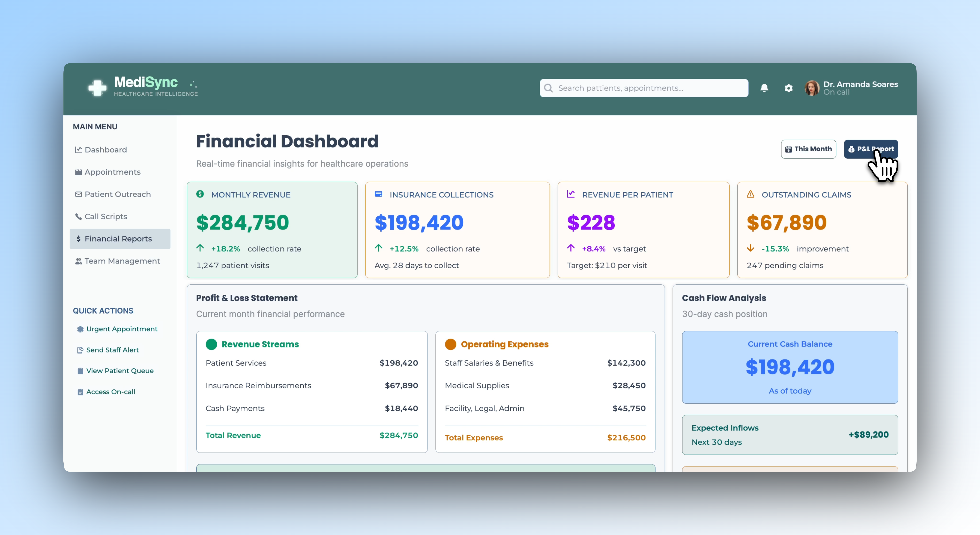Click the Outstanding Claims warning triangle icon
The image size is (980, 535).
click(x=750, y=194)
